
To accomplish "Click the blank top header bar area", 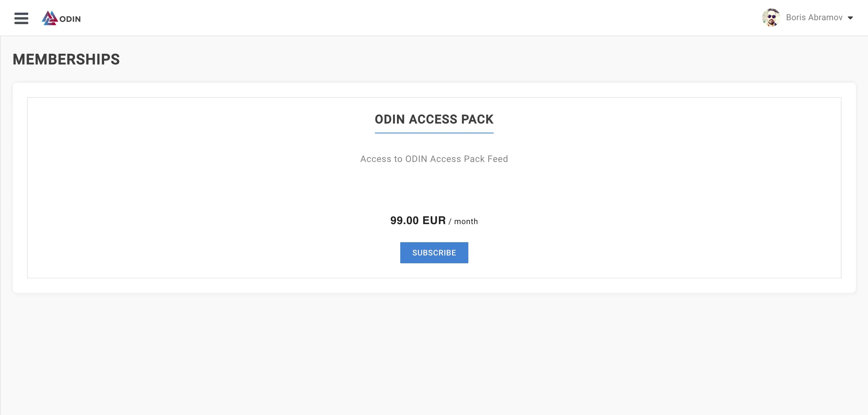I will tap(404, 17).
